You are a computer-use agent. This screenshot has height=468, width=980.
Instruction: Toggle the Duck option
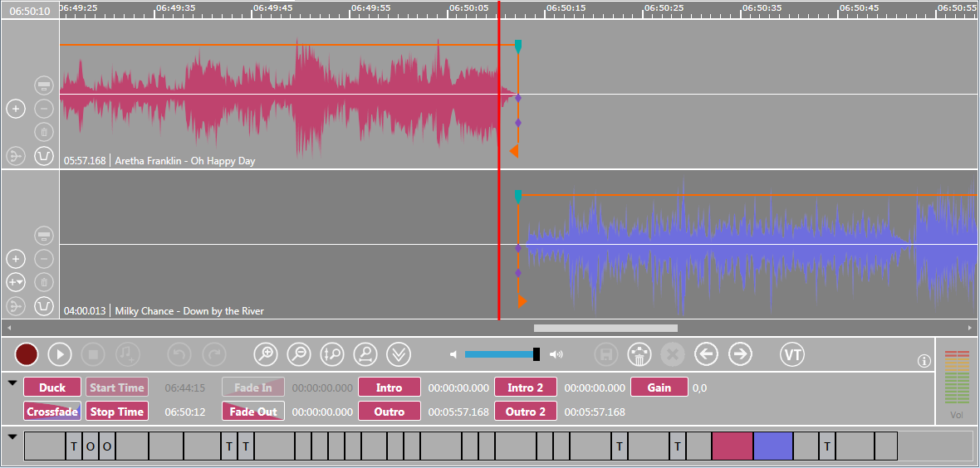click(52, 388)
